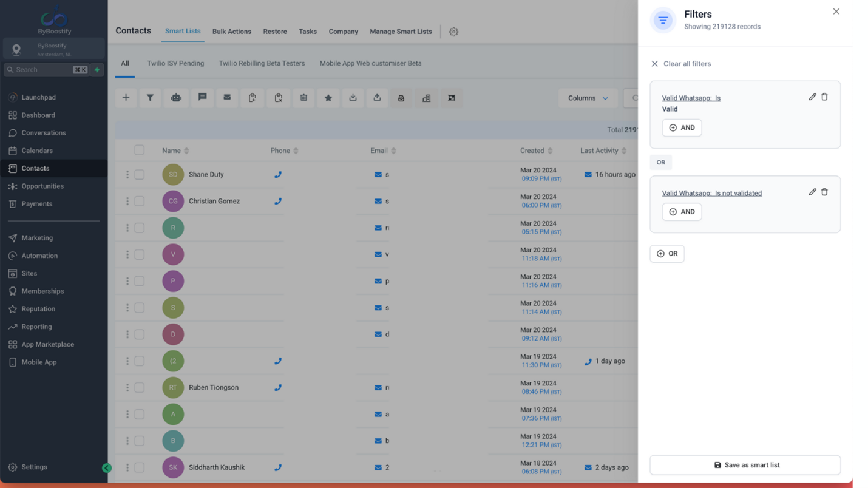Add a new OR filter group
This screenshot has height=488, width=868.
(667, 254)
